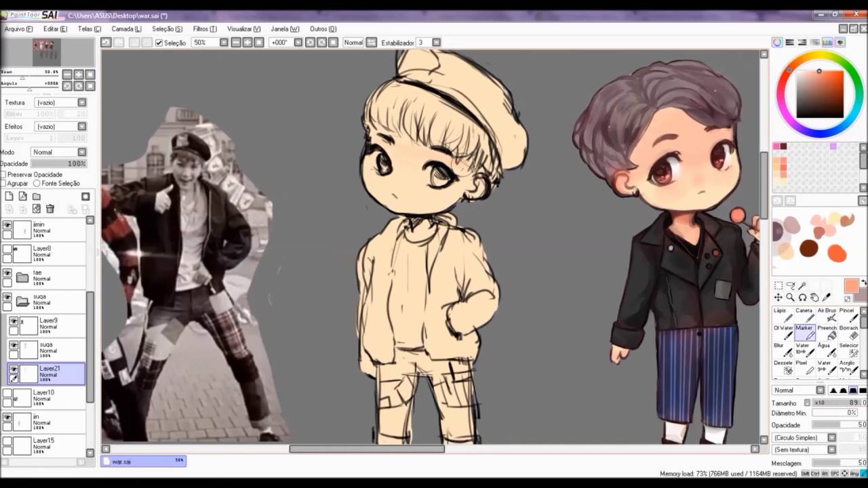Open the Telas menu

tap(89, 29)
